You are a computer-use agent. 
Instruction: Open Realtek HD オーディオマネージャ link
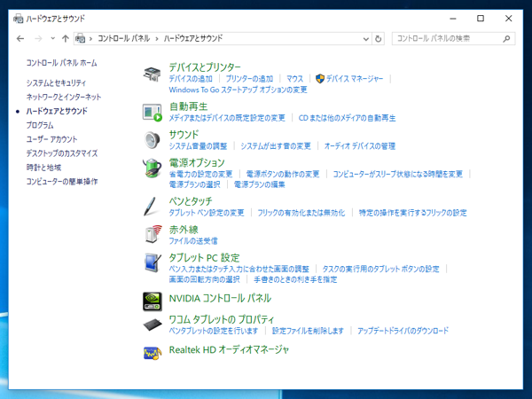point(229,350)
